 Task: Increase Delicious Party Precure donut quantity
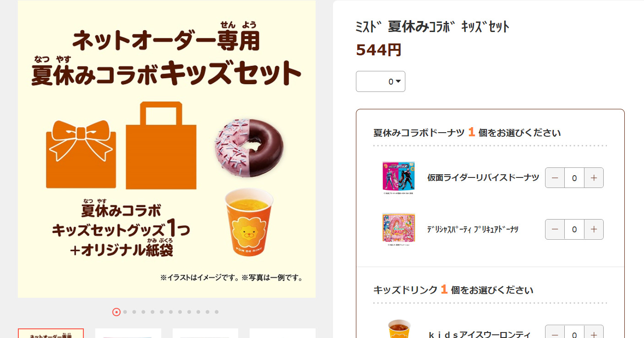[x=594, y=229]
